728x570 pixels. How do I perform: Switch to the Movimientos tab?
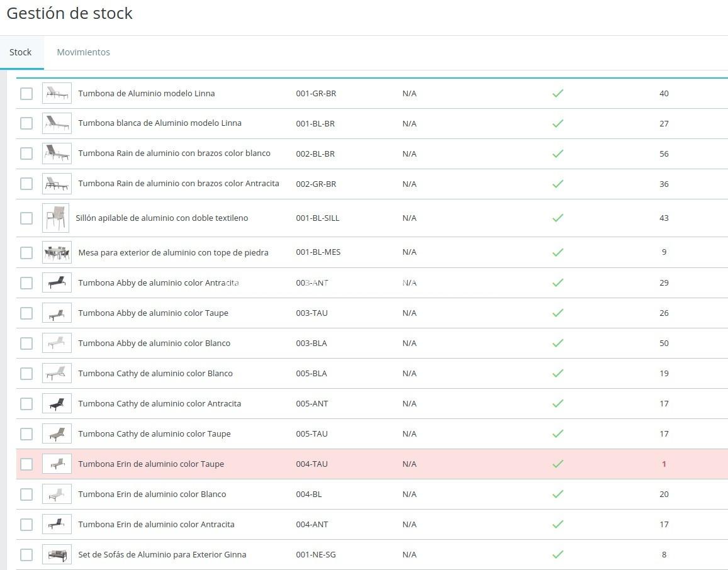point(83,52)
